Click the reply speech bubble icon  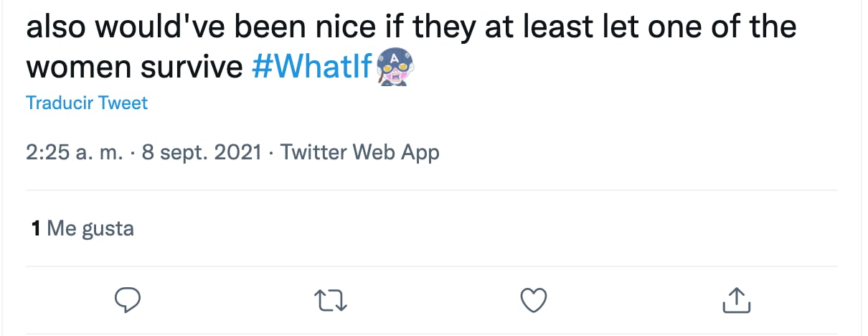pos(127,300)
